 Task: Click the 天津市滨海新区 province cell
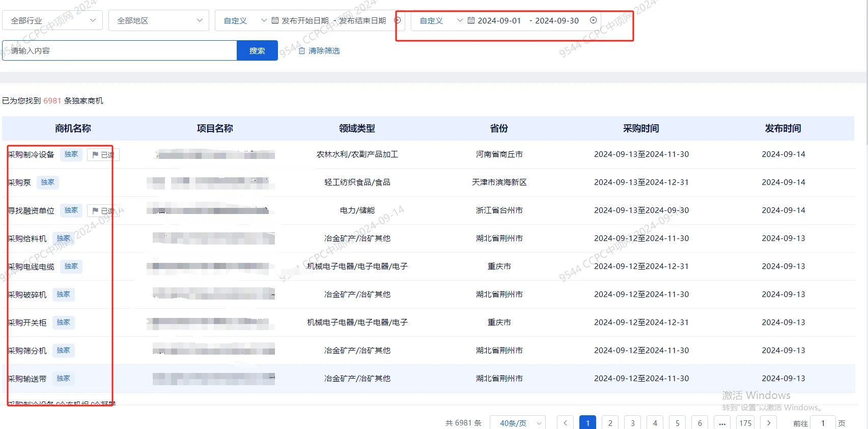point(499,182)
